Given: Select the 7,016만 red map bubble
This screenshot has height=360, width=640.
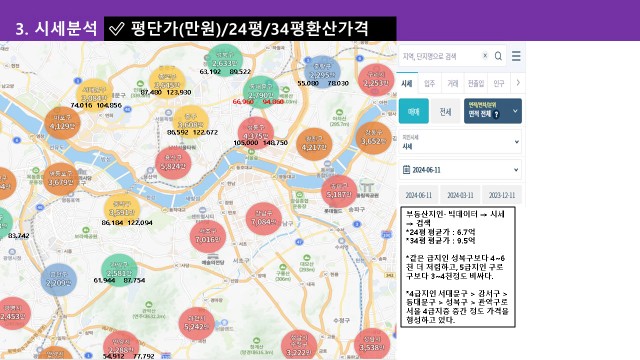Looking at the screenshot, I should pyautogui.click(x=208, y=236).
